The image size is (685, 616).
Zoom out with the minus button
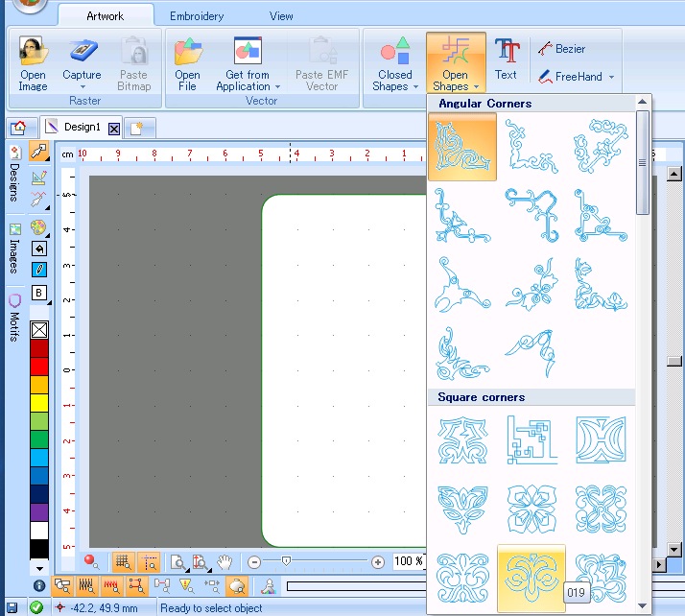[254, 562]
